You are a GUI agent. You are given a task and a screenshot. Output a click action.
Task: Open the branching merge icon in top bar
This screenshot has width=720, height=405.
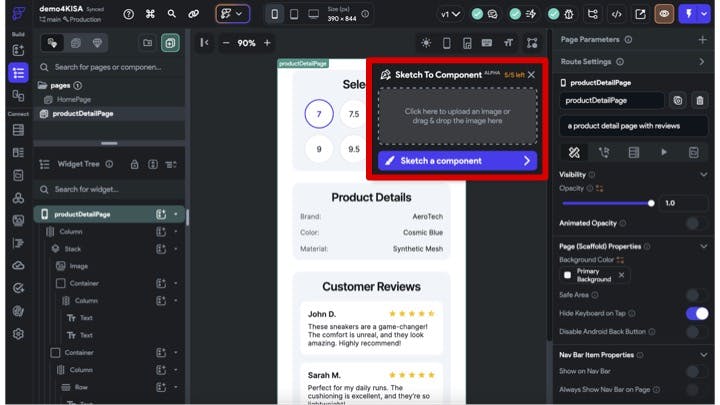[592, 14]
